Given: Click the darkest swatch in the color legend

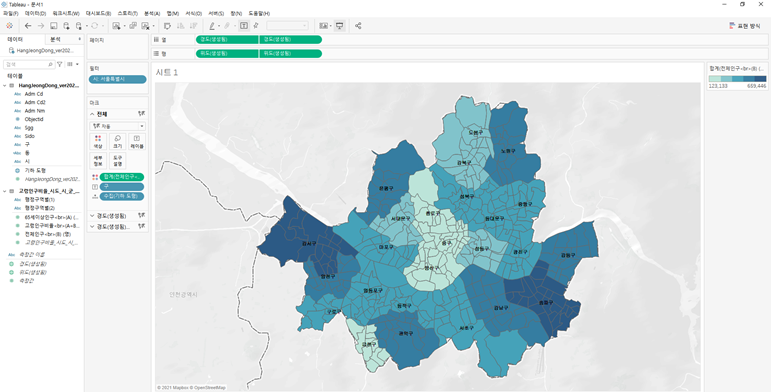Looking at the screenshot, I should [760, 79].
